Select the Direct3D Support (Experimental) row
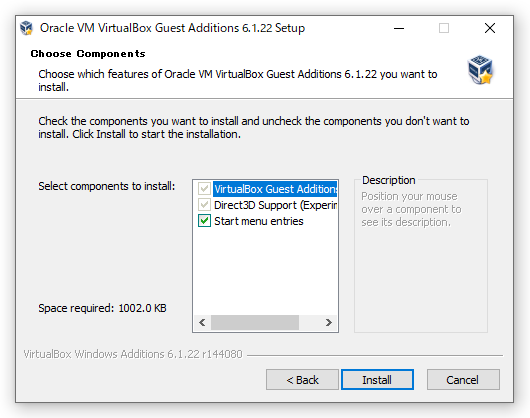 point(275,205)
